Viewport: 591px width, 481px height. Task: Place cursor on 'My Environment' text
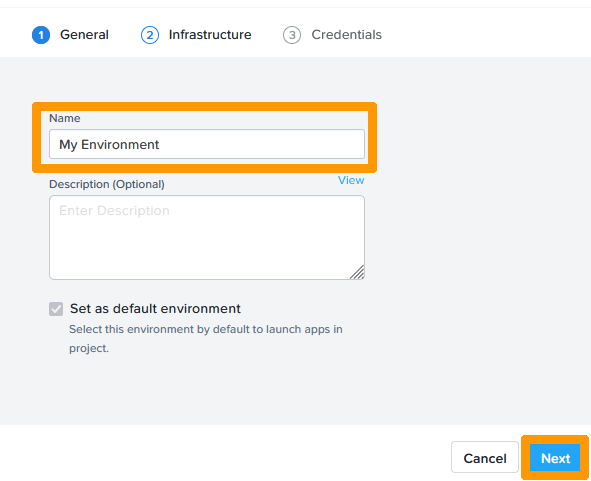(109, 145)
